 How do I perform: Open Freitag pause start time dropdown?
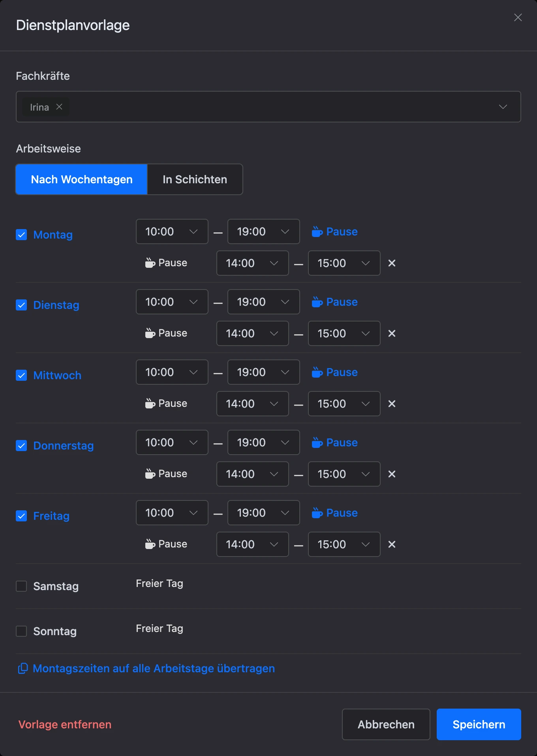click(253, 544)
